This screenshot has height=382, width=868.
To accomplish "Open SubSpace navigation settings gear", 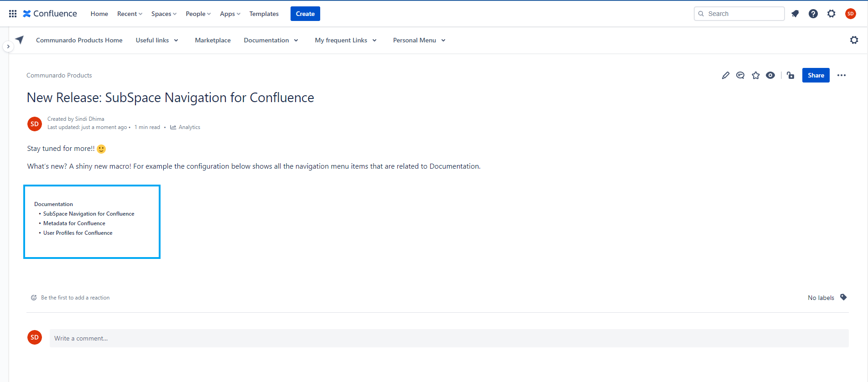I will pyautogui.click(x=854, y=40).
